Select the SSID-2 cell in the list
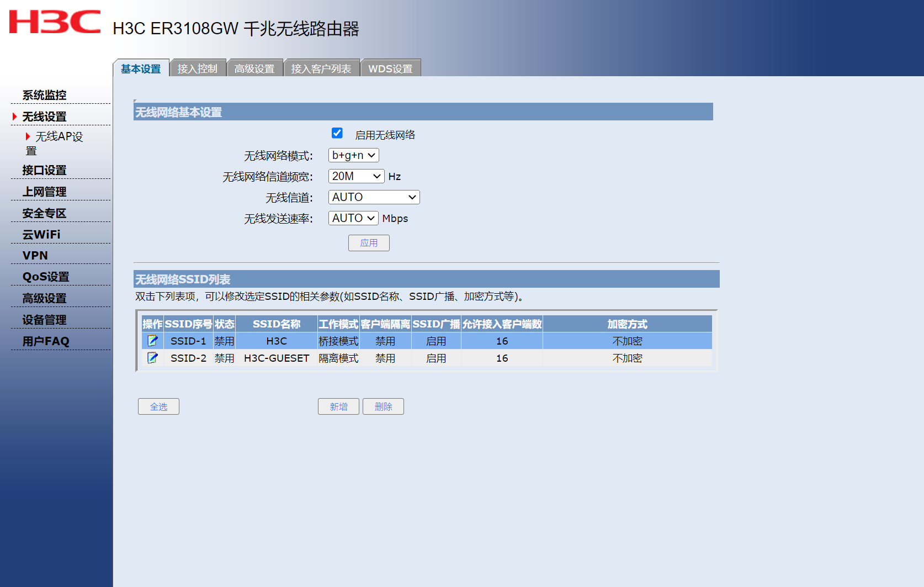Screen dimensions: 924x587 tap(188, 358)
